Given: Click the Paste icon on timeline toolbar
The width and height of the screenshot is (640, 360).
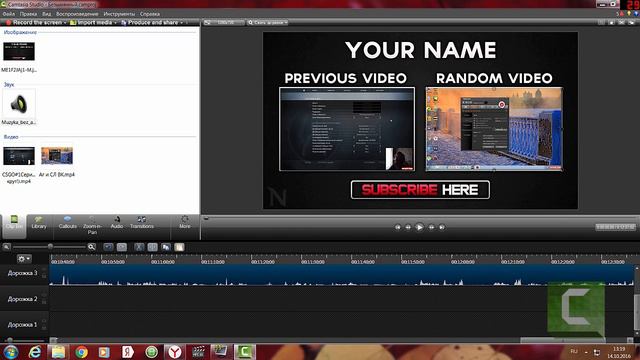Looking at the screenshot, I should 179,247.
